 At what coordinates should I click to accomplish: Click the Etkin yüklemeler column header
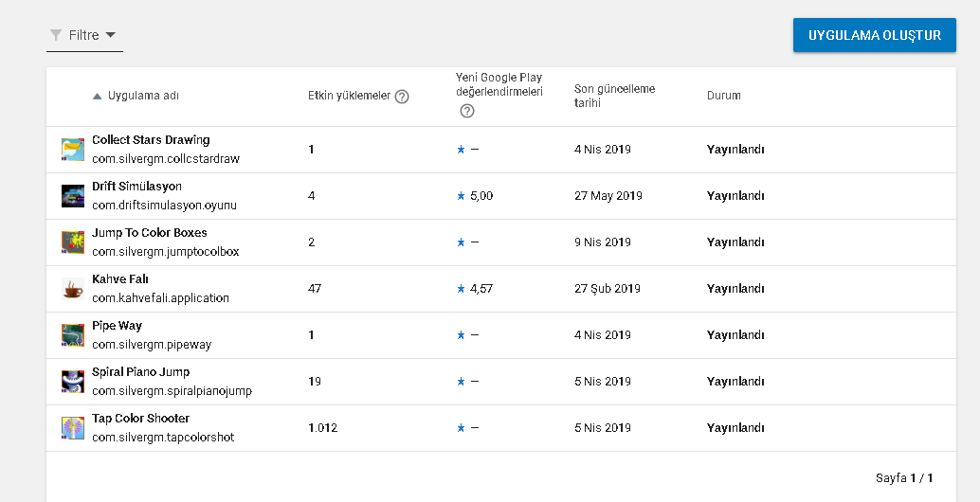pos(350,96)
